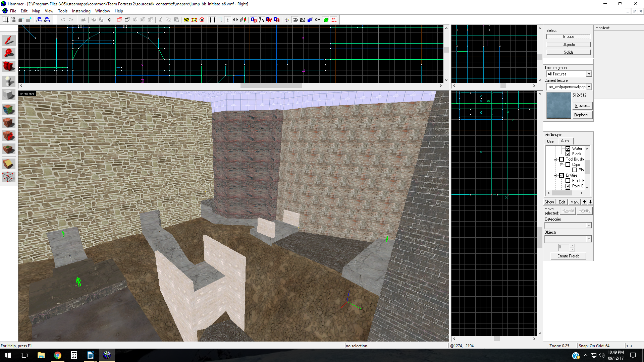The width and height of the screenshot is (644, 362).
Task: Click the Cut toolbar icon
Action: coord(161,20)
